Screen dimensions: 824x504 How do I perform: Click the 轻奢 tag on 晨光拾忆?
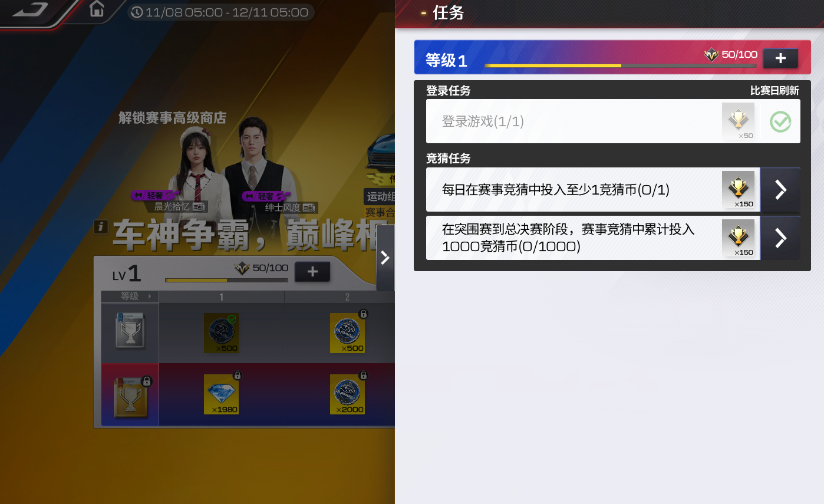point(154,195)
